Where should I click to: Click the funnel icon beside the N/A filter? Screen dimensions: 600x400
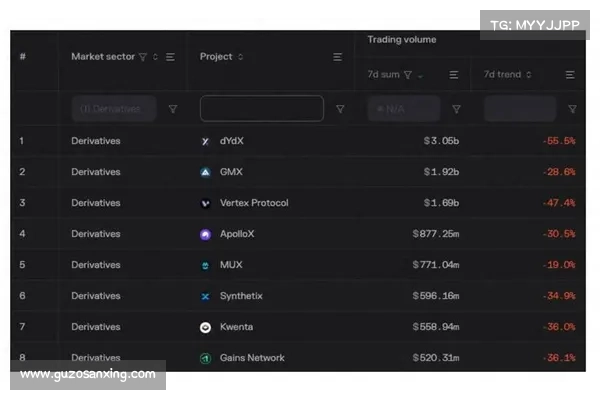click(456, 109)
